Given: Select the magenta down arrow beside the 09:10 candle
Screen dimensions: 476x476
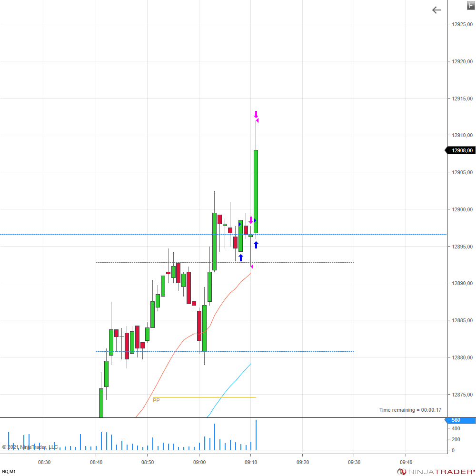Looking at the screenshot, I should tap(250, 220).
